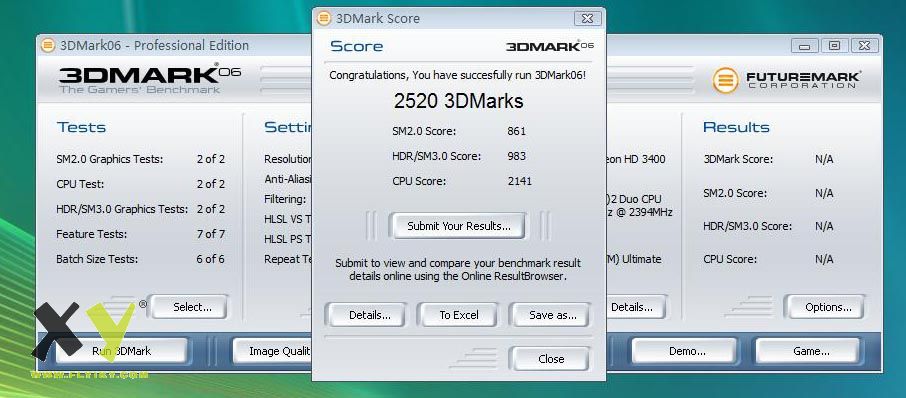Image resolution: width=906 pixels, height=398 pixels.
Task: Click the Tests heading in main window
Action: 81,127
